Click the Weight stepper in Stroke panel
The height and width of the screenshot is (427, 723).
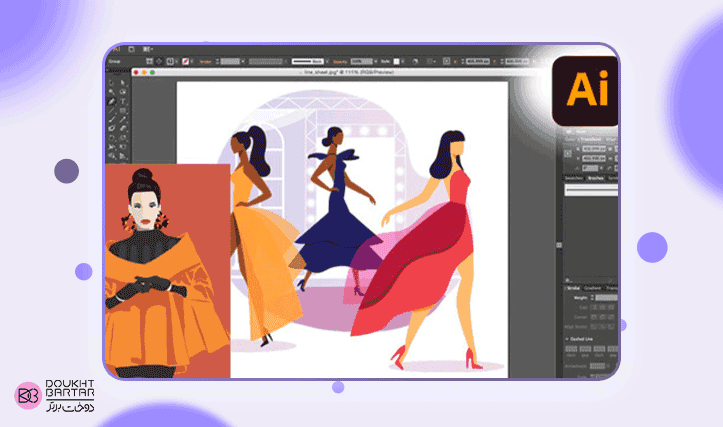[592, 298]
